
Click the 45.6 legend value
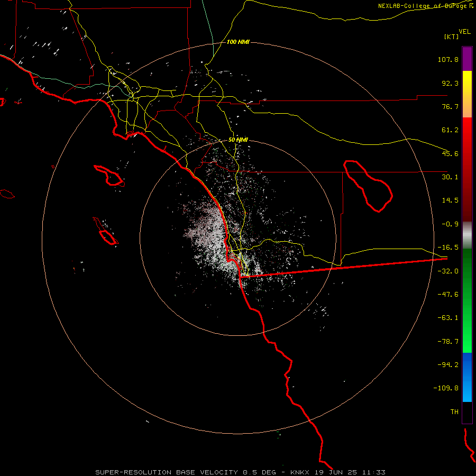point(450,153)
